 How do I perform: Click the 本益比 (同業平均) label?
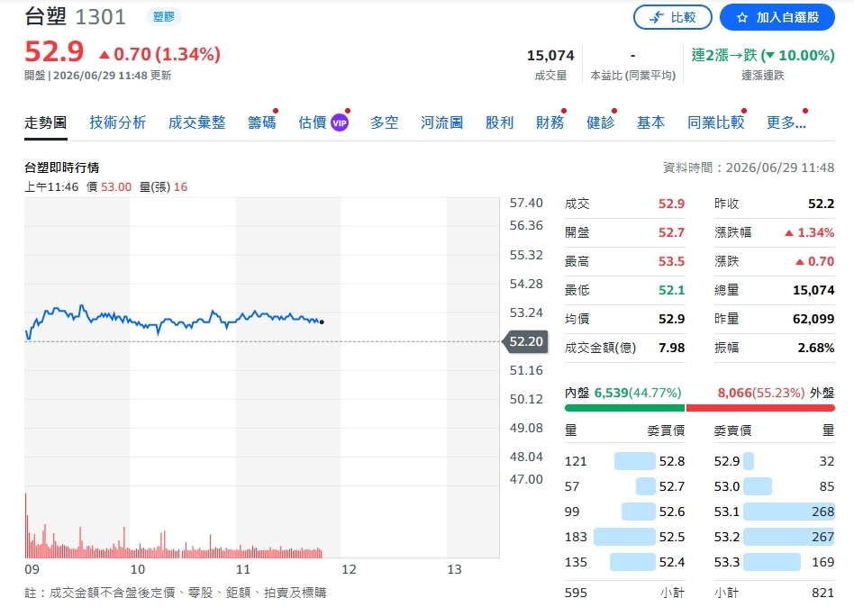point(633,76)
